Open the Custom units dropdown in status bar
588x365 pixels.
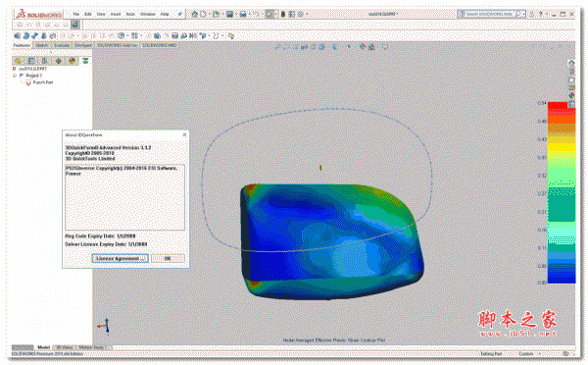[529, 354]
